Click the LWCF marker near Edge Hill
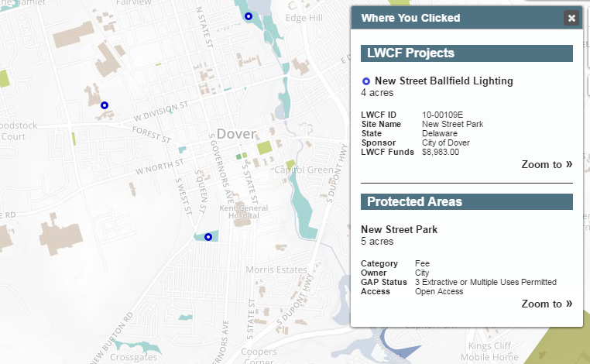The height and width of the screenshot is (364, 590). click(249, 16)
